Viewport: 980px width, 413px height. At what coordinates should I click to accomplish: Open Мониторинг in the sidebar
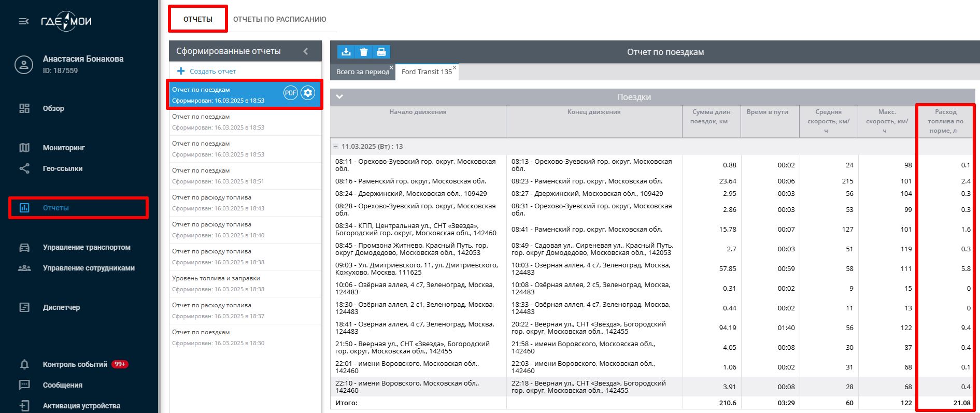[x=64, y=148]
